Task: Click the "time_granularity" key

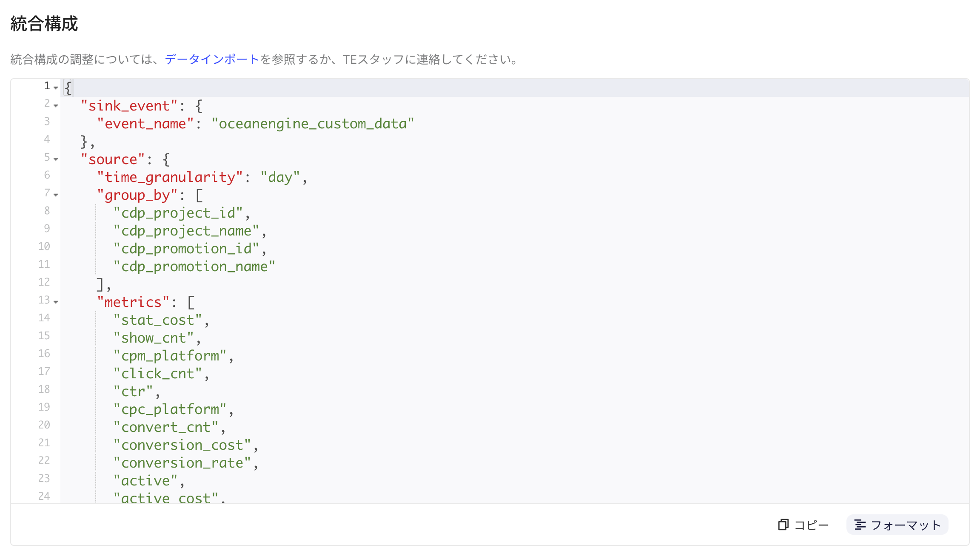Action: (170, 177)
